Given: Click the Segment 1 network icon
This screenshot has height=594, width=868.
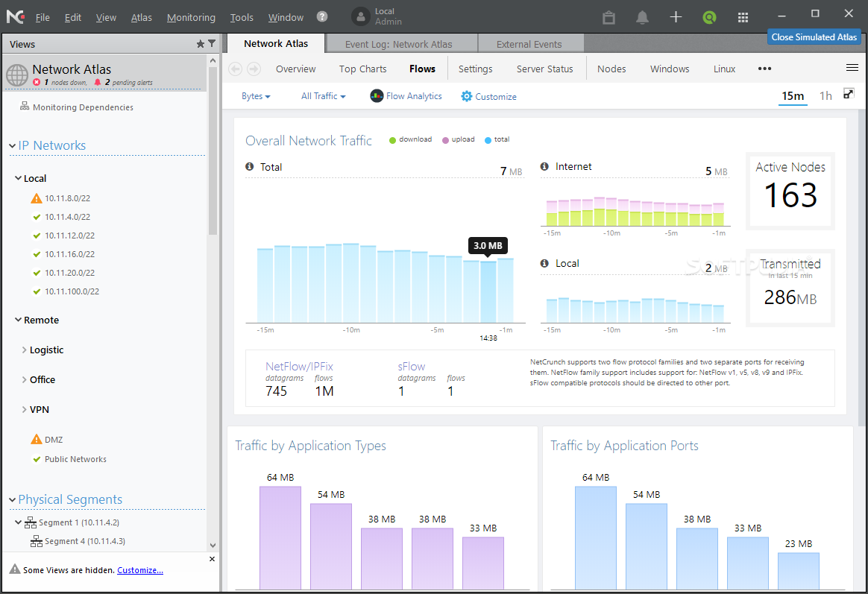Looking at the screenshot, I should point(31,522).
